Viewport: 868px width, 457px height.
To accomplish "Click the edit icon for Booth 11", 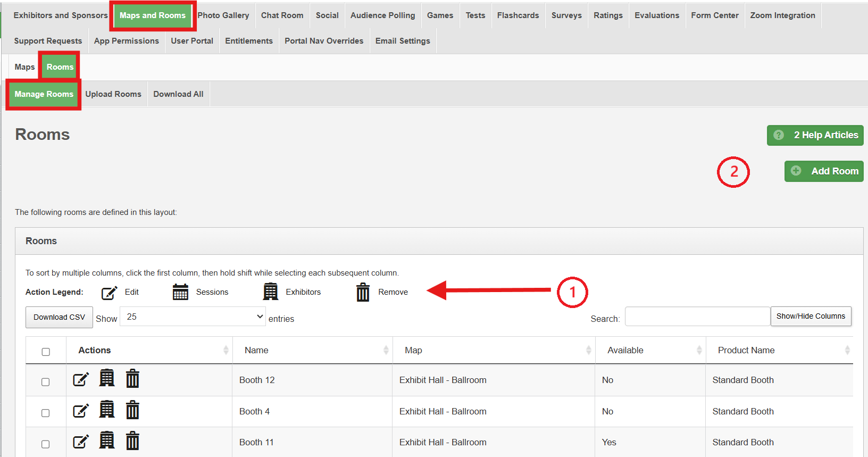I will (x=81, y=442).
